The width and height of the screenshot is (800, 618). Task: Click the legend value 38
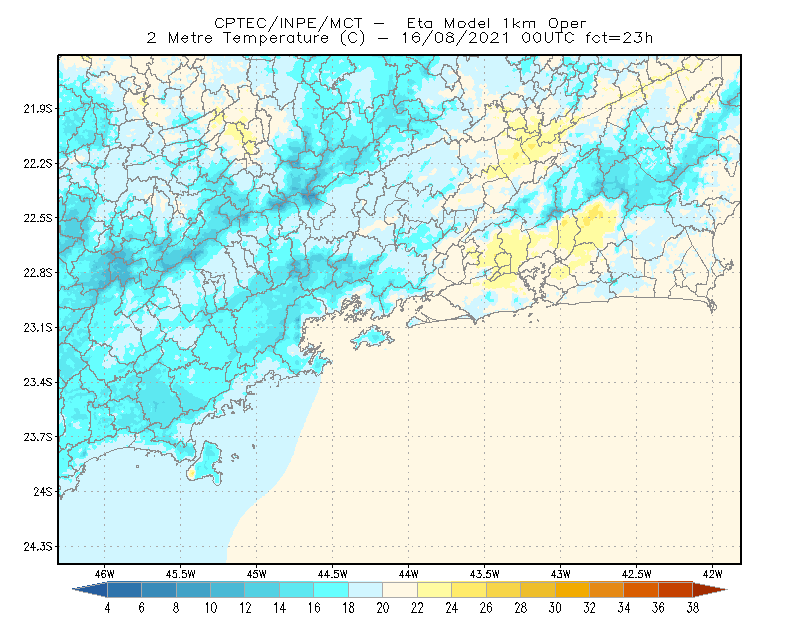[x=693, y=608]
